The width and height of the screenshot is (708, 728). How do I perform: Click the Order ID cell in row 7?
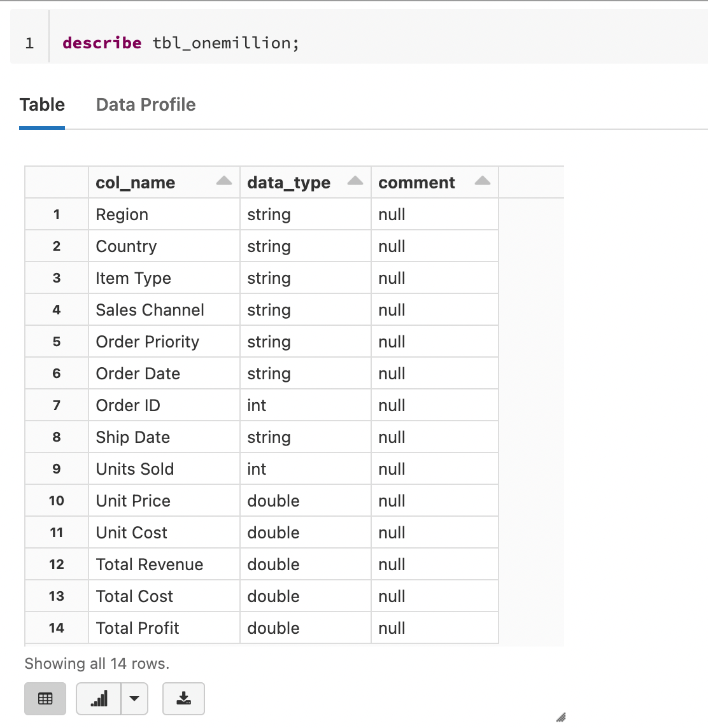pyautogui.click(x=127, y=405)
